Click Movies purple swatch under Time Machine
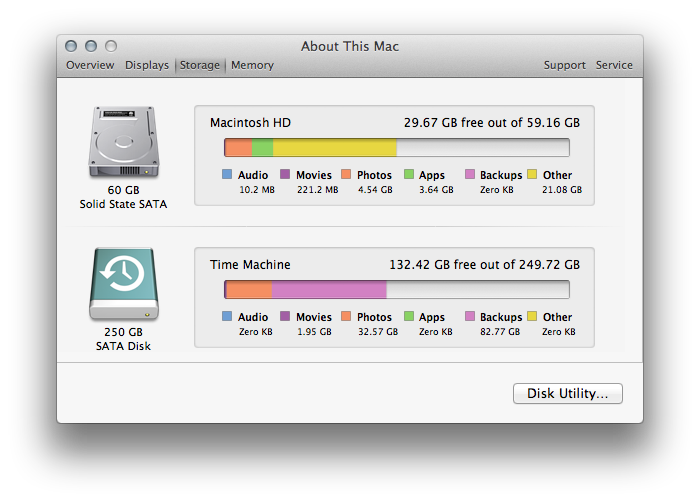 pyautogui.click(x=285, y=316)
